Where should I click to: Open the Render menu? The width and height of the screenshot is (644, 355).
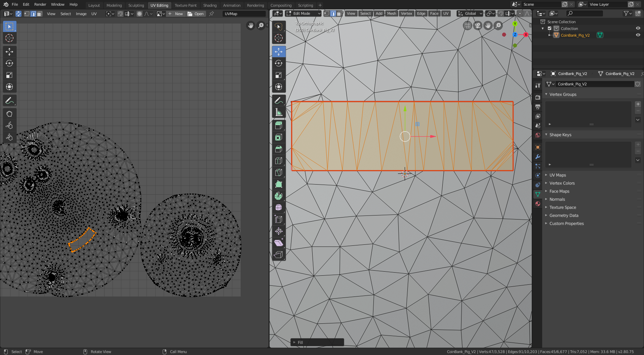click(40, 4)
